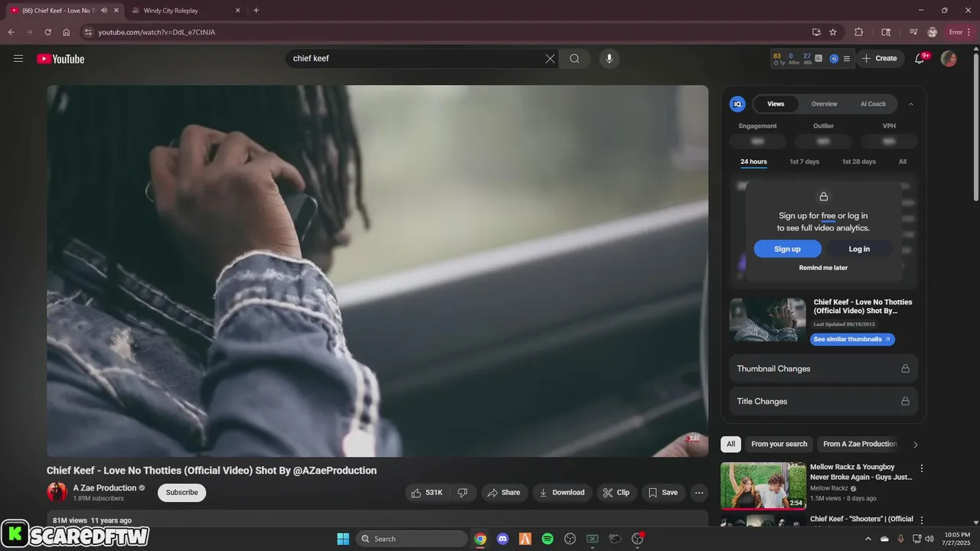
Task: Open new browser tab
Action: [x=256, y=10]
